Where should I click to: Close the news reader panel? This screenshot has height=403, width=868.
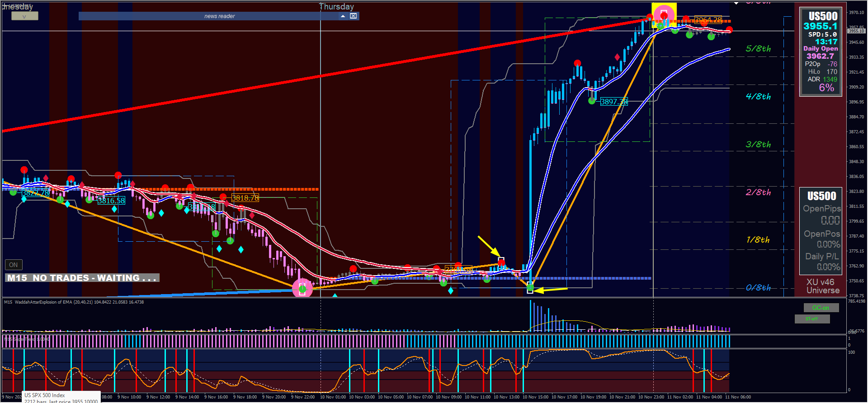click(x=354, y=16)
